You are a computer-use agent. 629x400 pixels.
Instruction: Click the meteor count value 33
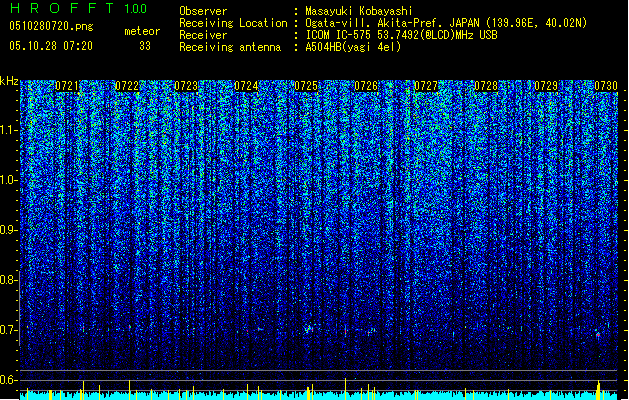pyautogui.click(x=145, y=46)
